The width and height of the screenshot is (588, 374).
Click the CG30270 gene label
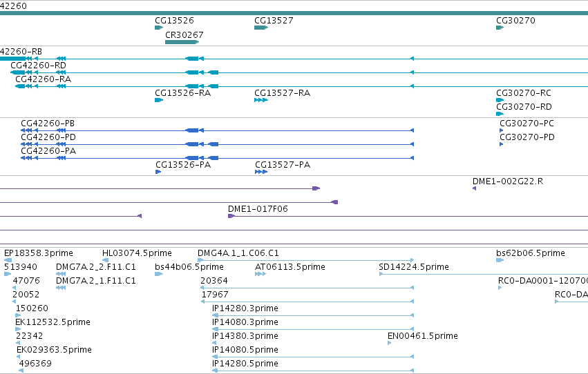[x=515, y=21]
